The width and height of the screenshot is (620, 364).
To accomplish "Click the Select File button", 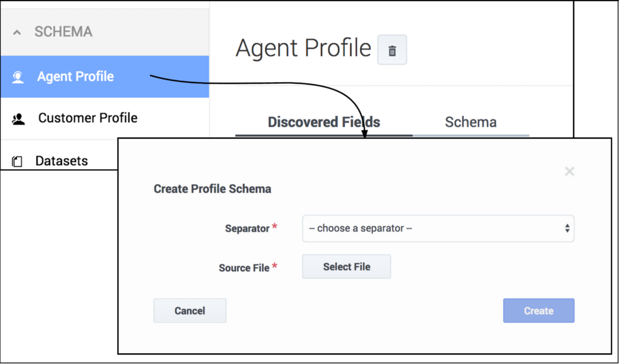I will click(347, 267).
